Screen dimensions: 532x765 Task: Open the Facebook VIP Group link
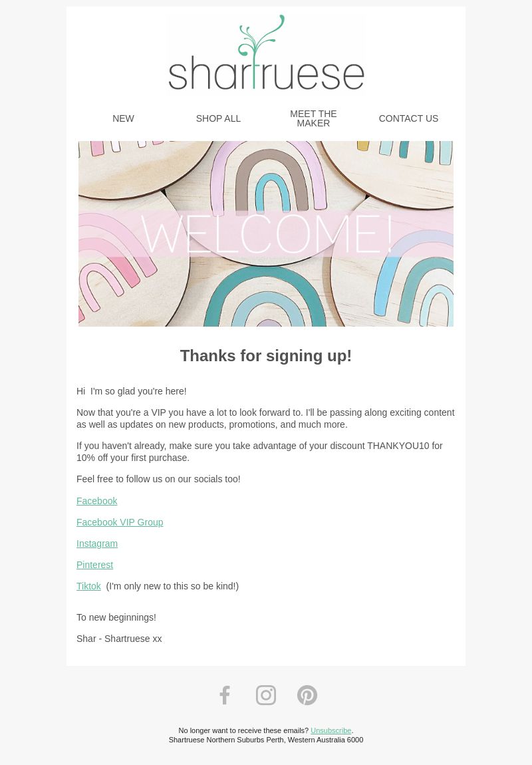(120, 522)
